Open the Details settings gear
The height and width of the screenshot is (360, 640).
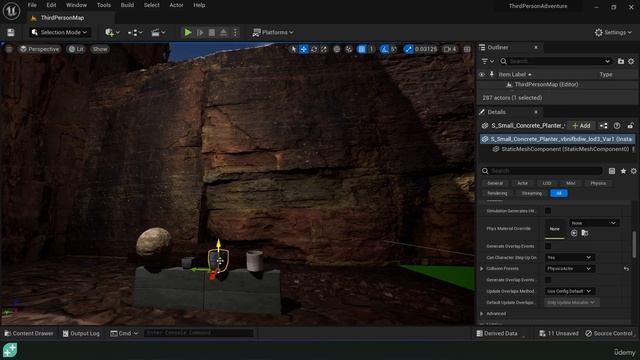[633, 171]
